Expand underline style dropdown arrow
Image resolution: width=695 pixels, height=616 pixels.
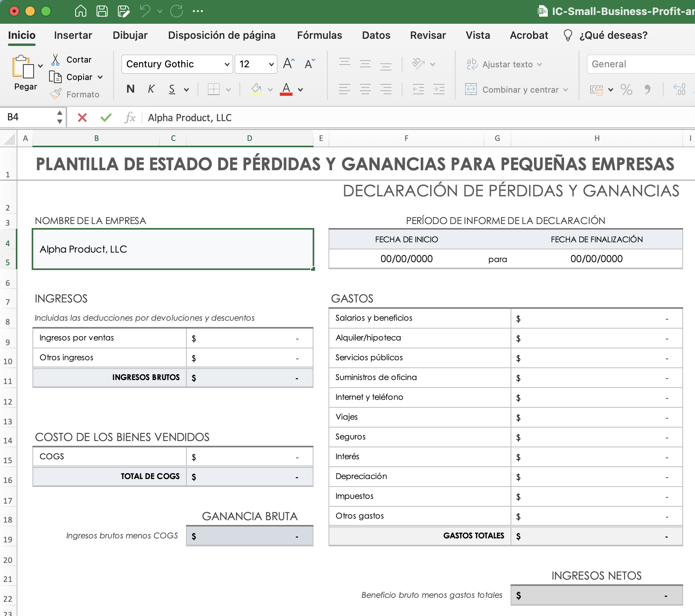(x=186, y=90)
